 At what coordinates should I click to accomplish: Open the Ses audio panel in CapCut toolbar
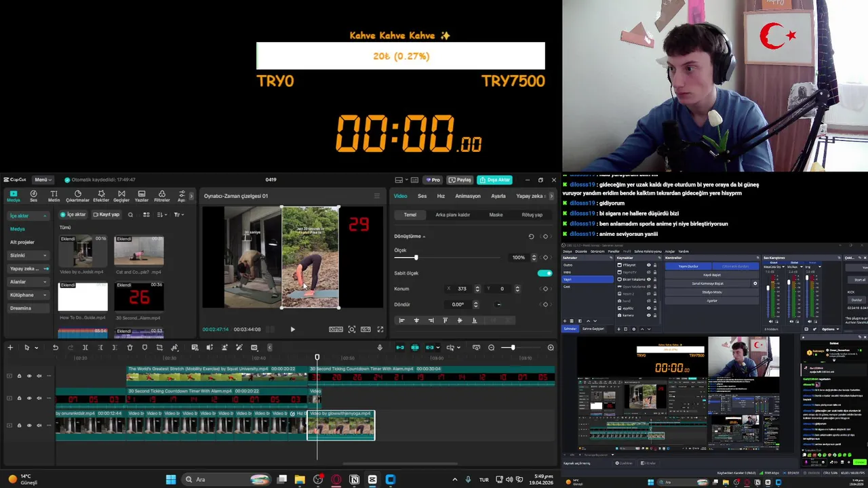click(x=33, y=196)
